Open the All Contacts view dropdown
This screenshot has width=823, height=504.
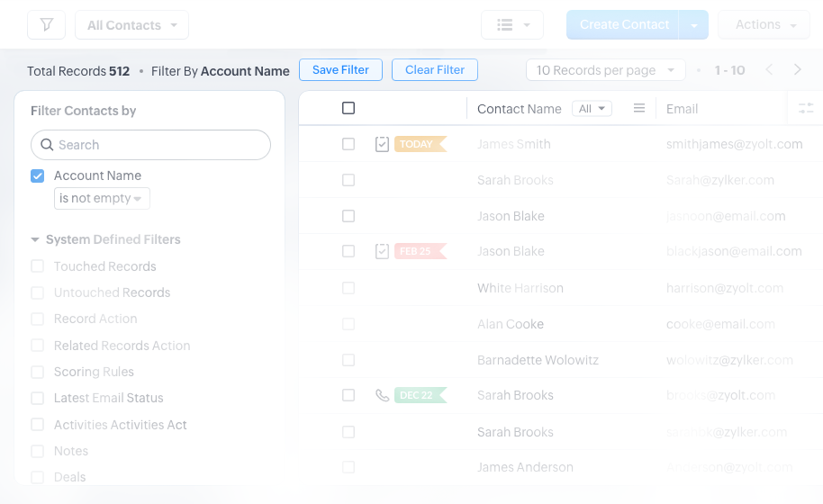(x=131, y=25)
